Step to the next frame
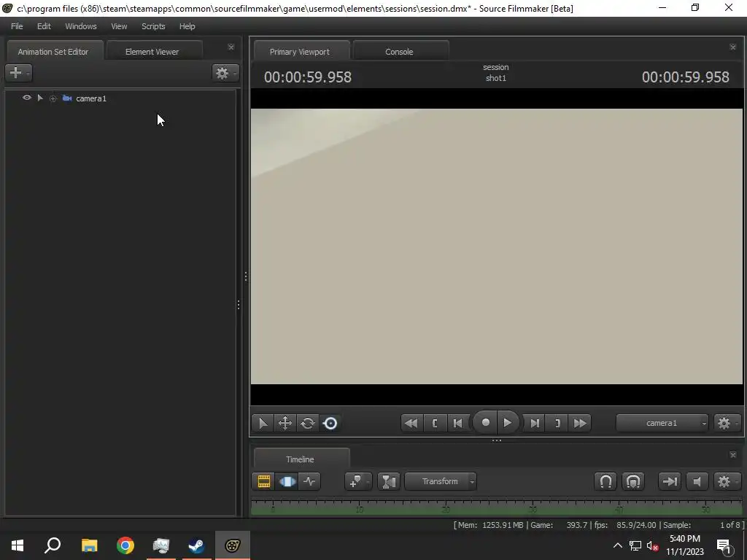 click(535, 423)
